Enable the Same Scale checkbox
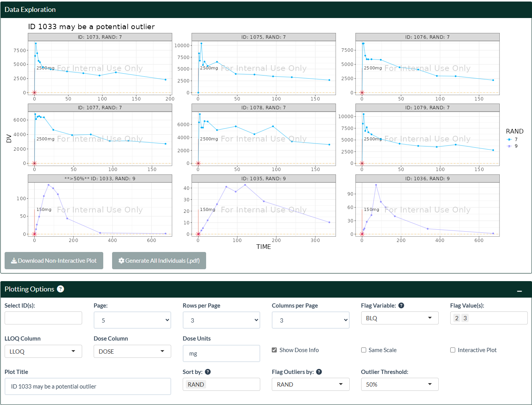The height and width of the screenshot is (405, 532). tap(363, 350)
